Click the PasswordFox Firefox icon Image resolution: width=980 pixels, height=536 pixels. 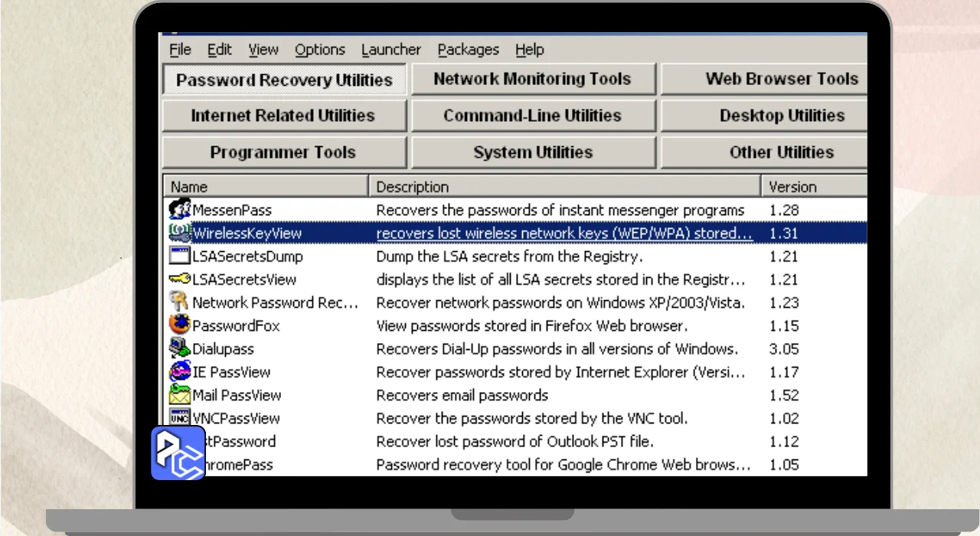(x=180, y=325)
